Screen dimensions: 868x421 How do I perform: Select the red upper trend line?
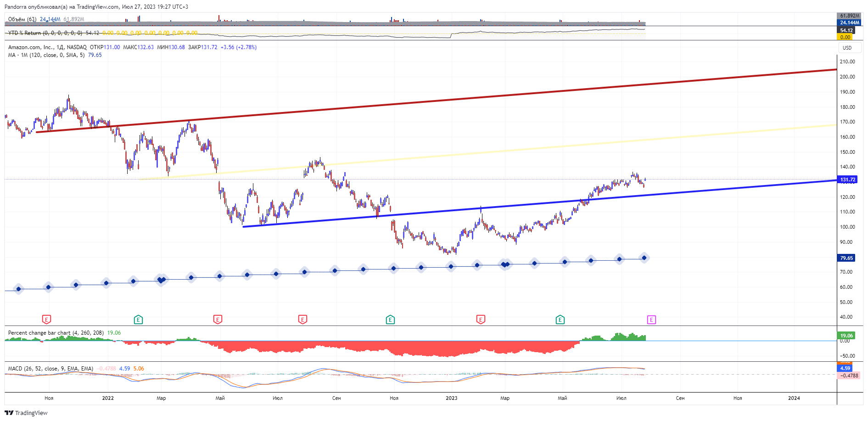point(436,101)
